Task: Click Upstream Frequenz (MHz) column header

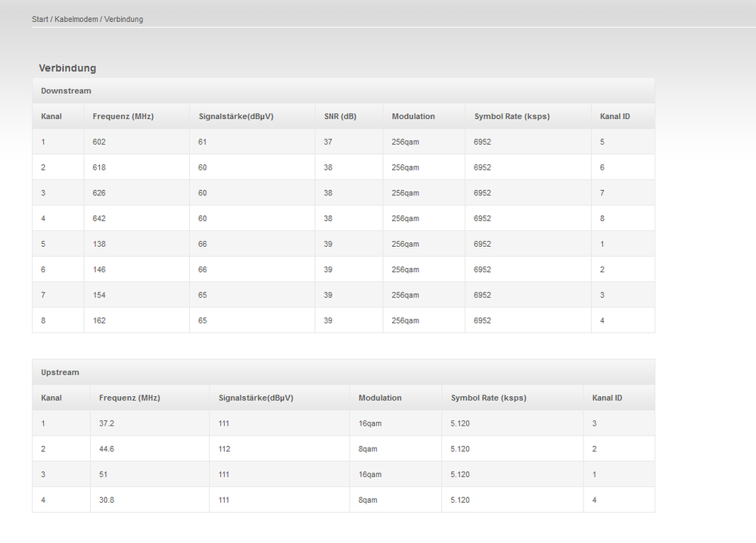Action: pyautogui.click(x=129, y=398)
